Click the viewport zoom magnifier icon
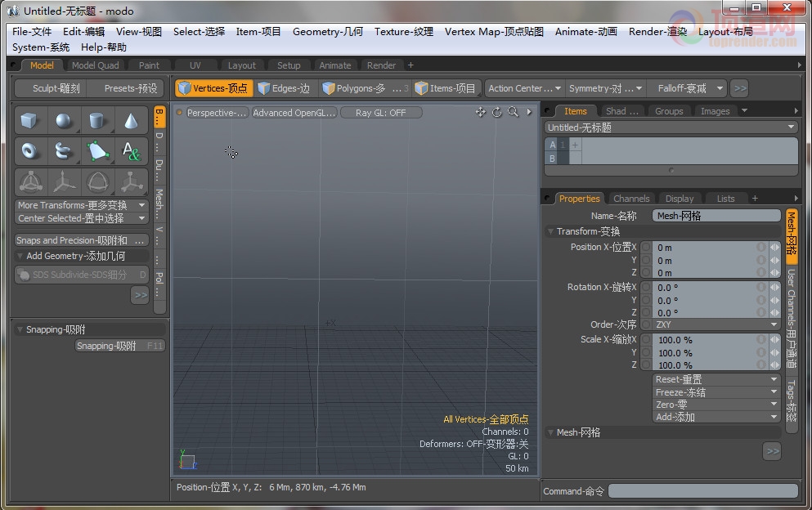 (x=513, y=112)
